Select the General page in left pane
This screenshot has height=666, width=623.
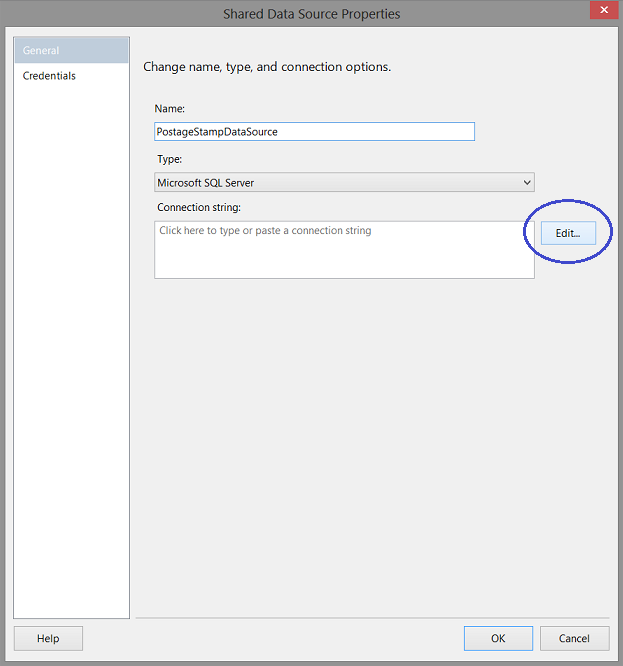(x=71, y=50)
